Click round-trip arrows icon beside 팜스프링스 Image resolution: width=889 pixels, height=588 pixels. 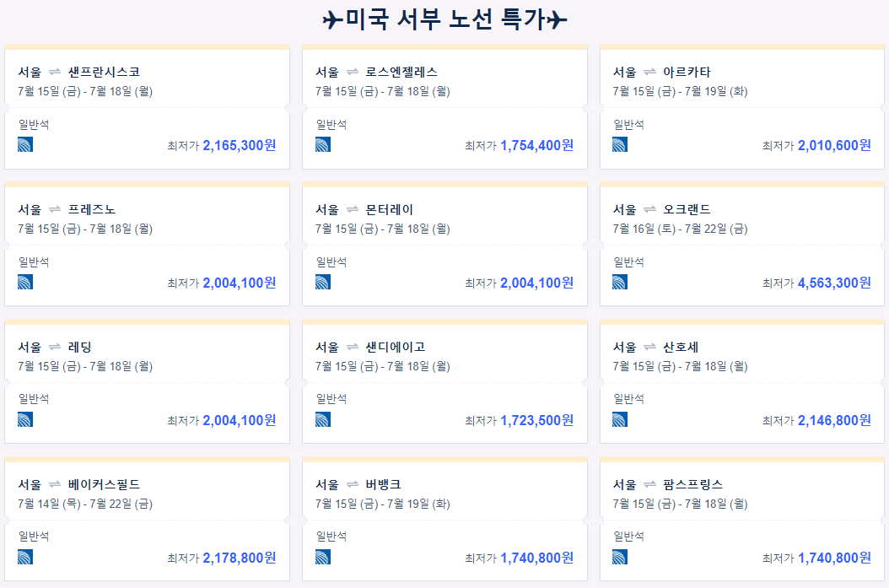tap(649, 485)
